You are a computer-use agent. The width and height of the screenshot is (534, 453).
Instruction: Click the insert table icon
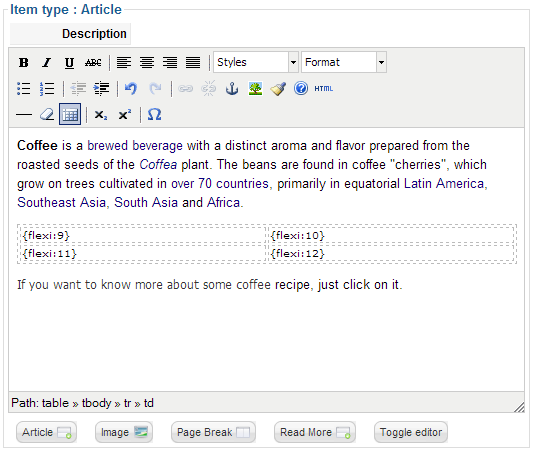tap(70, 114)
